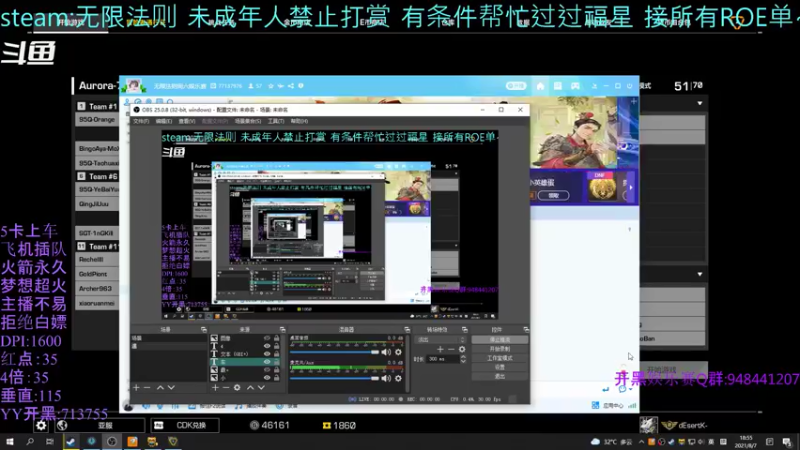Image resolution: width=800 pixels, height=450 pixels.
Task: Click the user avatar in the blue title bar
Action: (134, 86)
